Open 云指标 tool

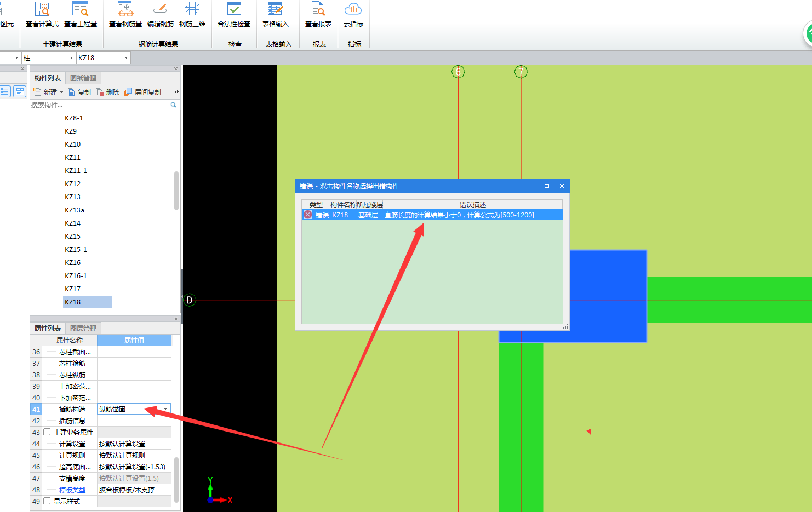[353, 15]
